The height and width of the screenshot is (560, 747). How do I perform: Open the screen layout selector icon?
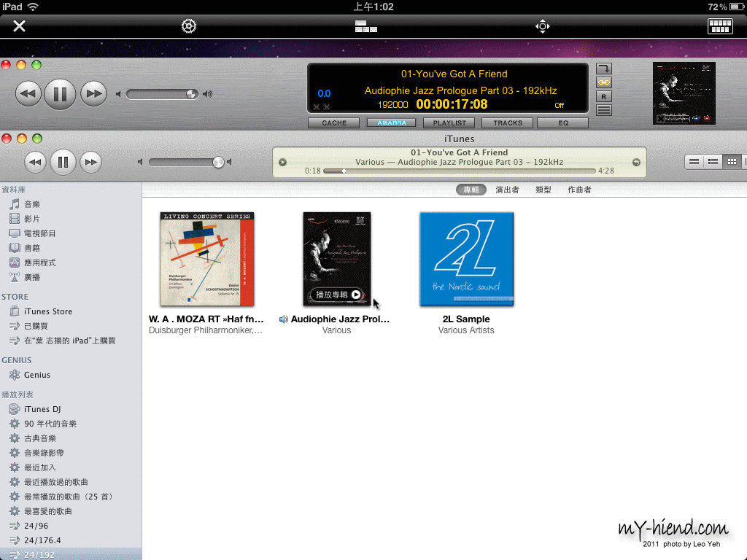tap(366, 26)
